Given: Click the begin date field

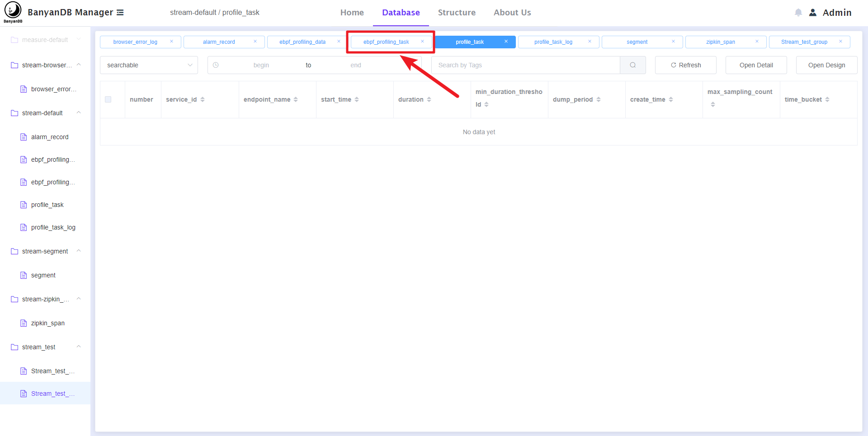Looking at the screenshot, I should (x=261, y=65).
